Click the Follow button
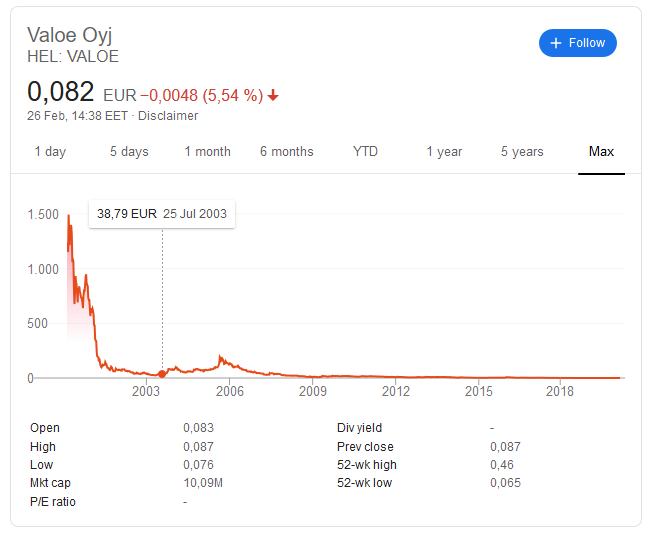 tap(577, 43)
